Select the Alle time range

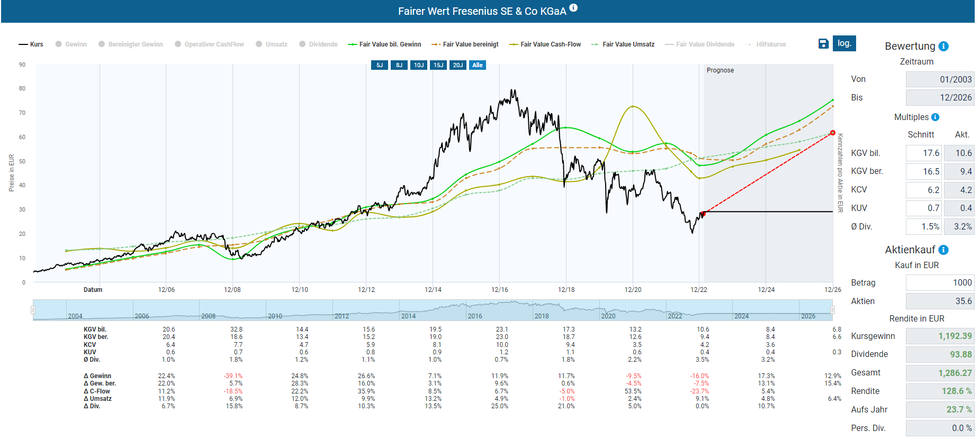478,65
